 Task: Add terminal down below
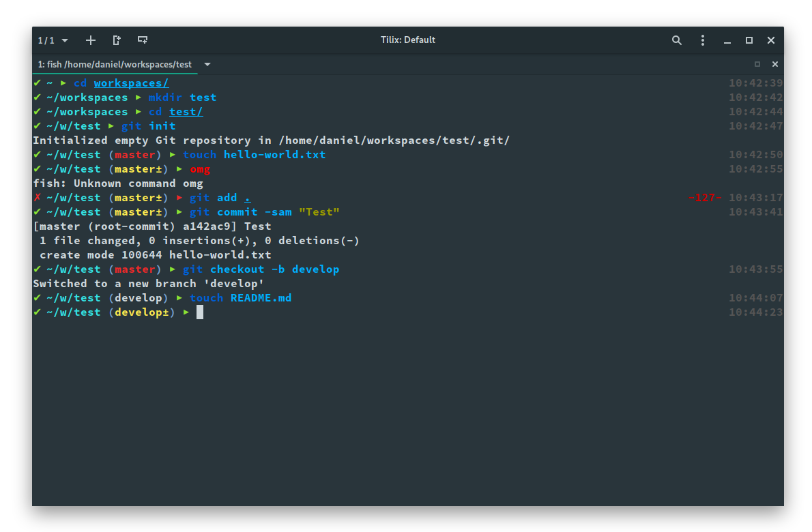(x=143, y=40)
